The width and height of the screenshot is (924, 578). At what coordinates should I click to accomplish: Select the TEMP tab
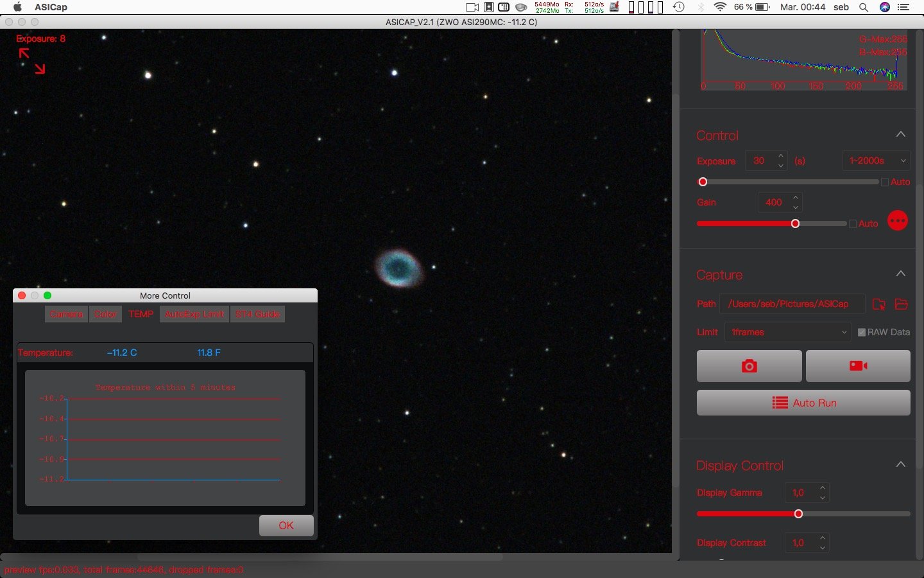pos(141,314)
